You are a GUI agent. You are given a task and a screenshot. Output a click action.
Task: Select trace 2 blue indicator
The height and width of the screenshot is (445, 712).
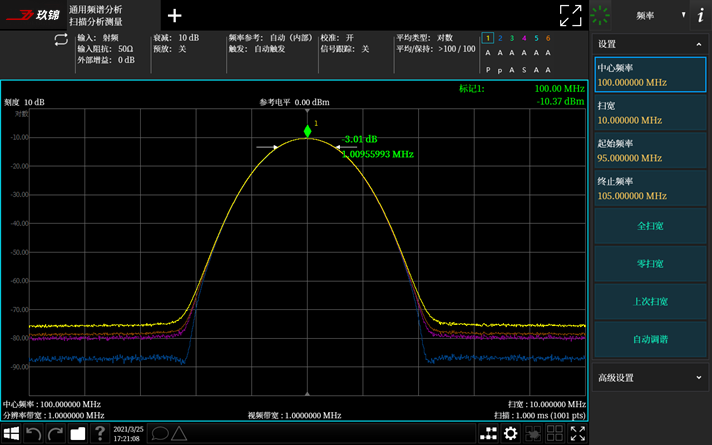pyautogui.click(x=500, y=38)
